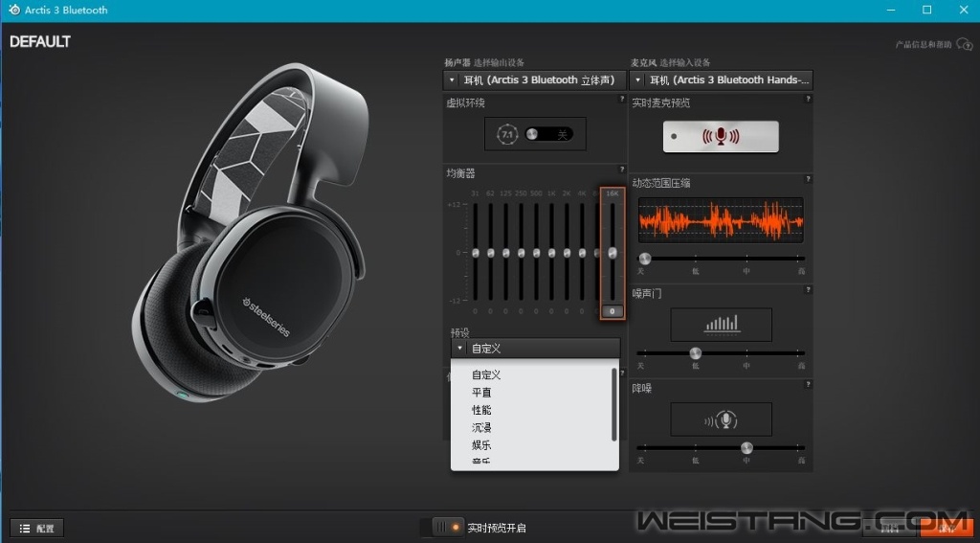Click the noise reduction microphone icon
This screenshot has width=980, height=543.
tap(722, 419)
